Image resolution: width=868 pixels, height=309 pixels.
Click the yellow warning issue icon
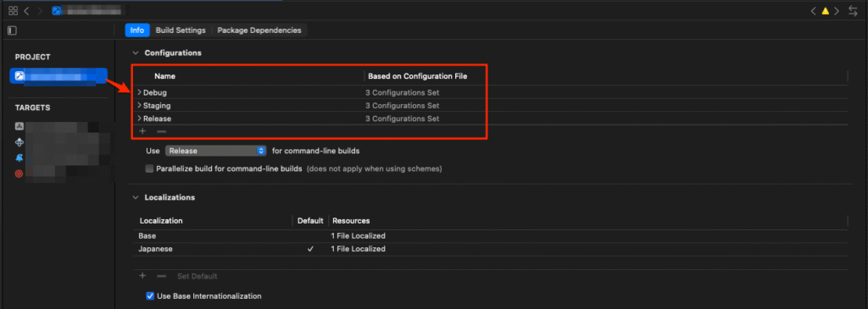826,11
